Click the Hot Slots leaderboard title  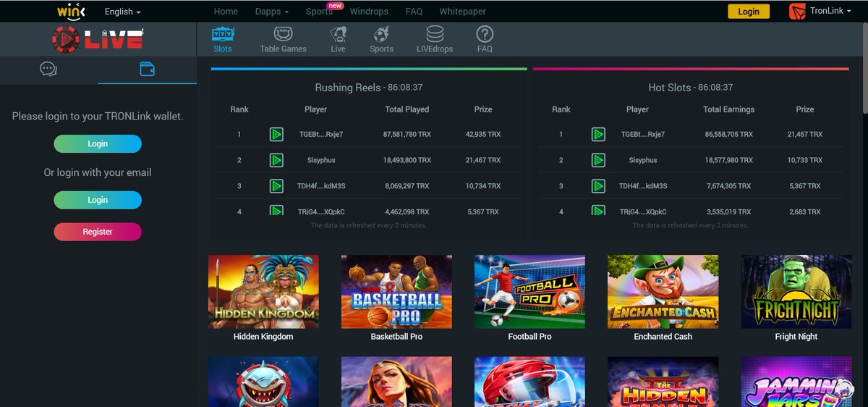(669, 88)
